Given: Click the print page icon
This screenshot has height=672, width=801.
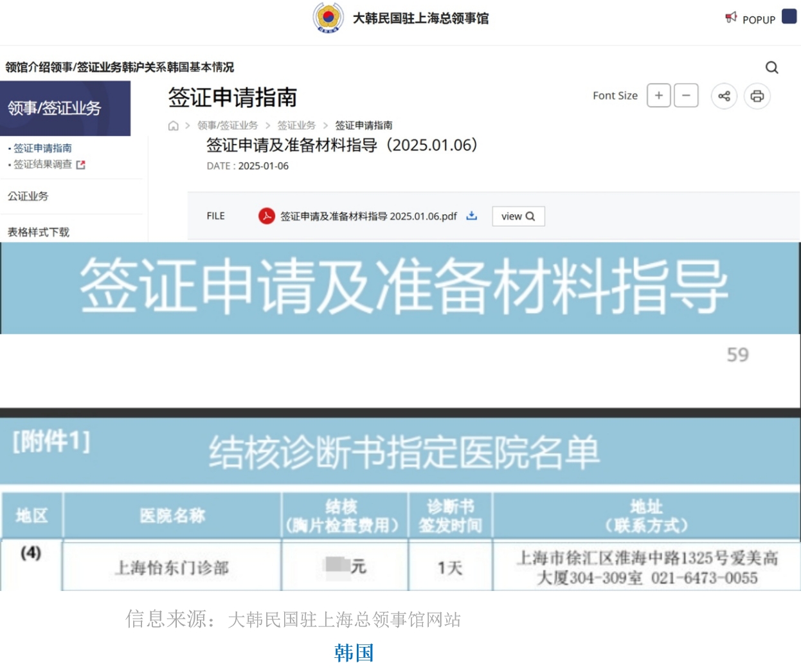Looking at the screenshot, I should point(757,96).
